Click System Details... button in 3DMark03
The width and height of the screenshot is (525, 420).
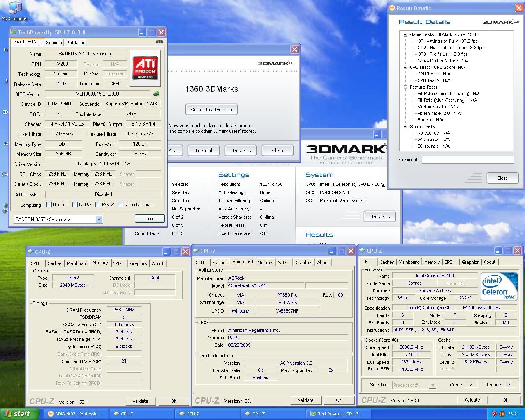(x=380, y=217)
